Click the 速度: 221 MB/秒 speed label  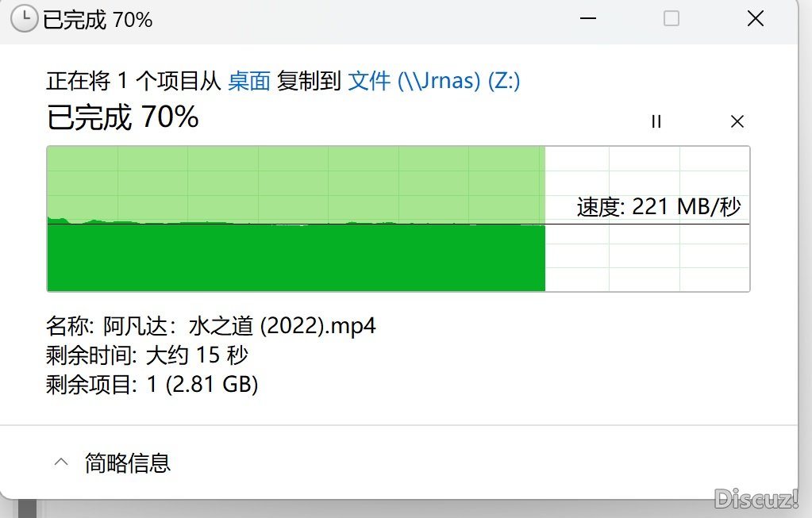pos(659,206)
